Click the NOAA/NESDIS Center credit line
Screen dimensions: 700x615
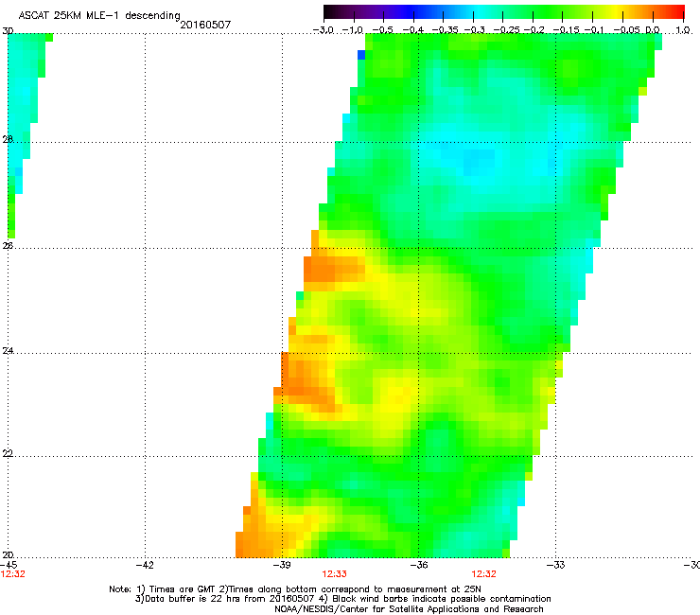coord(409,608)
